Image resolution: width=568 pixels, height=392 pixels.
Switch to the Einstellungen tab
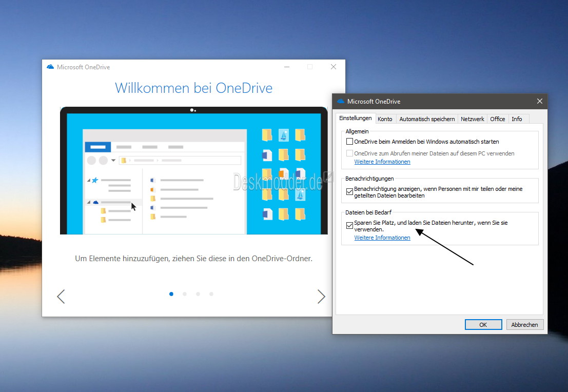(356, 118)
